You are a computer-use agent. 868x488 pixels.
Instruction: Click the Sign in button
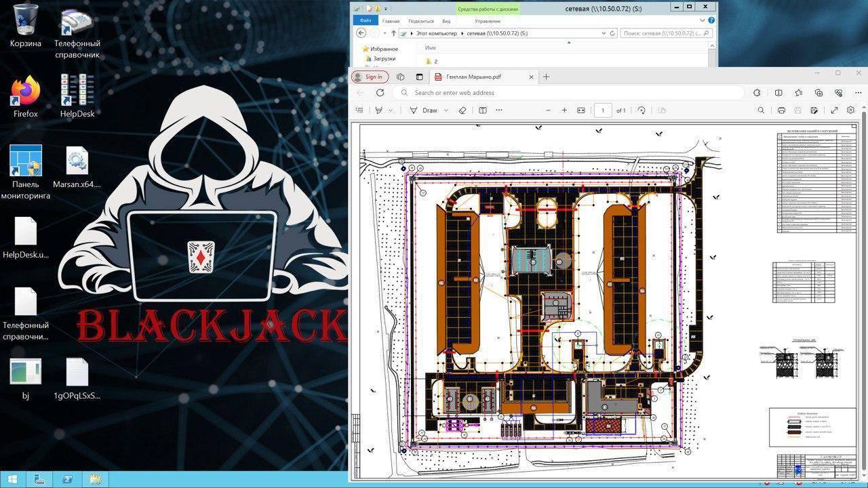tap(370, 77)
